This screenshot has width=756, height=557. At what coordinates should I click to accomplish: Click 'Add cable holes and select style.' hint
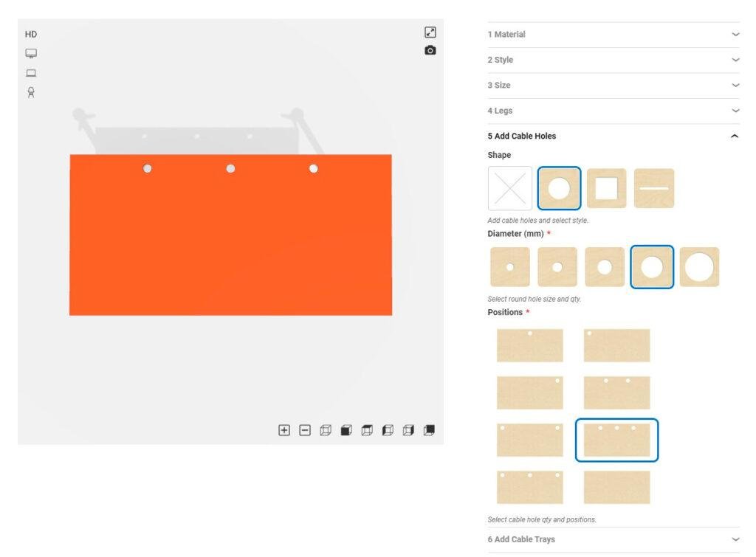(537, 220)
